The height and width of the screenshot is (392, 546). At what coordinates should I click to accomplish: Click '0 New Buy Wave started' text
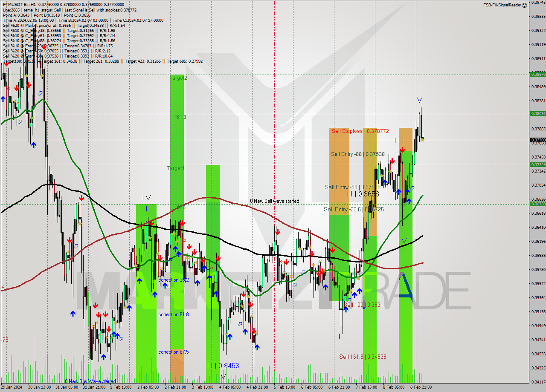coord(90,381)
